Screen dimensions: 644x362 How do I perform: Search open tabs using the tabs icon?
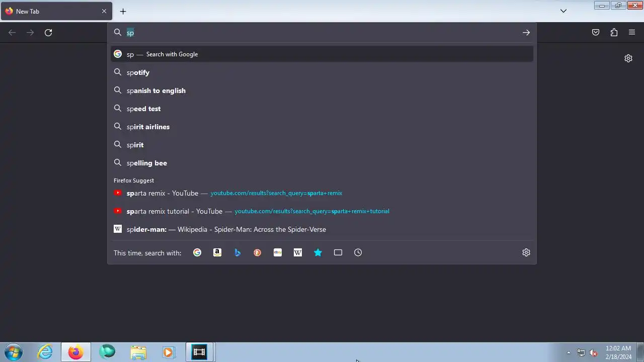pos(338,252)
